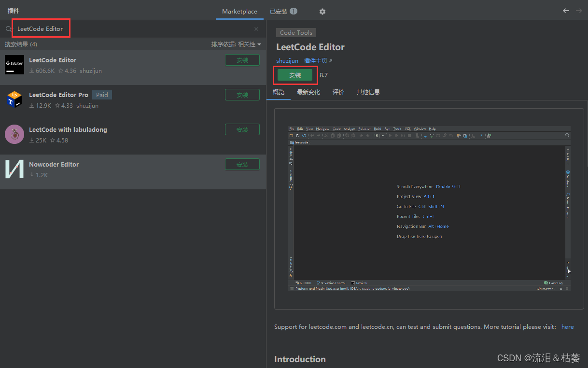Open the 插件主页 link
This screenshot has height=368, width=588.
click(318, 61)
